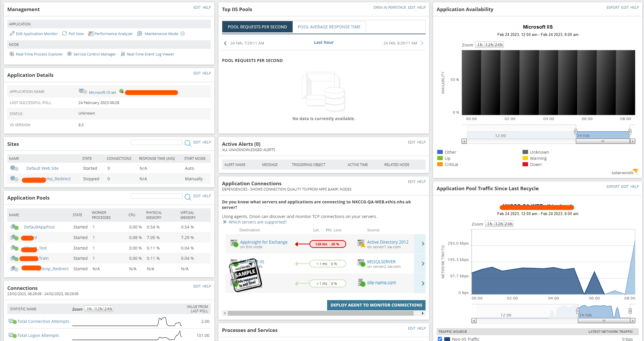Click the Real-Time Process Explorer icon
The width and height of the screenshot is (644, 341).
12,54
